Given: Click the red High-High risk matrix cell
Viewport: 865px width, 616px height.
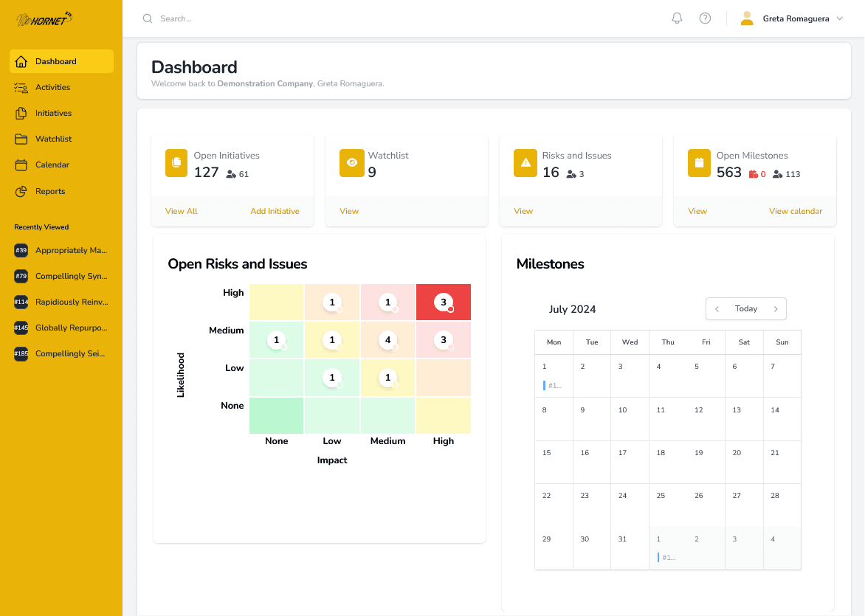Looking at the screenshot, I should tap(444, 302).
